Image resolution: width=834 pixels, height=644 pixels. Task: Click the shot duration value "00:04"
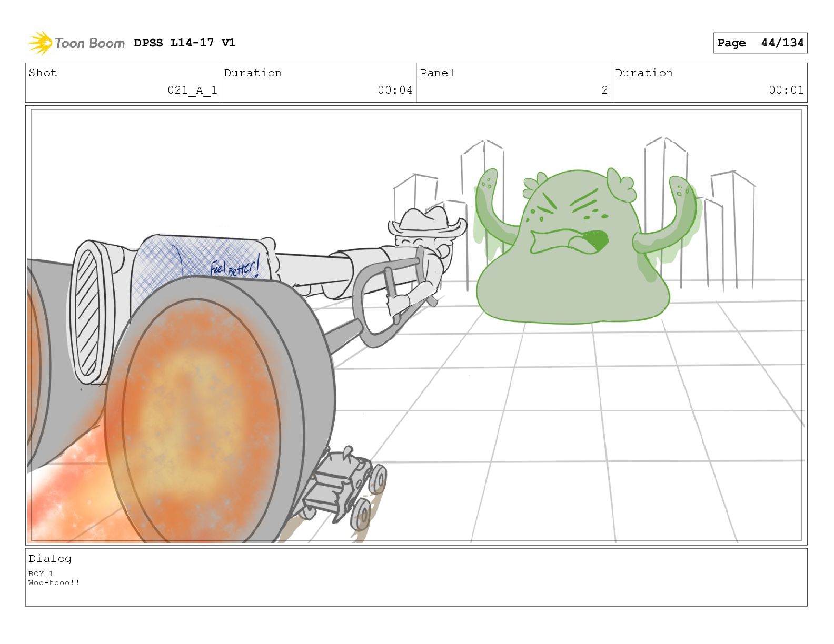tap(395, 90)
